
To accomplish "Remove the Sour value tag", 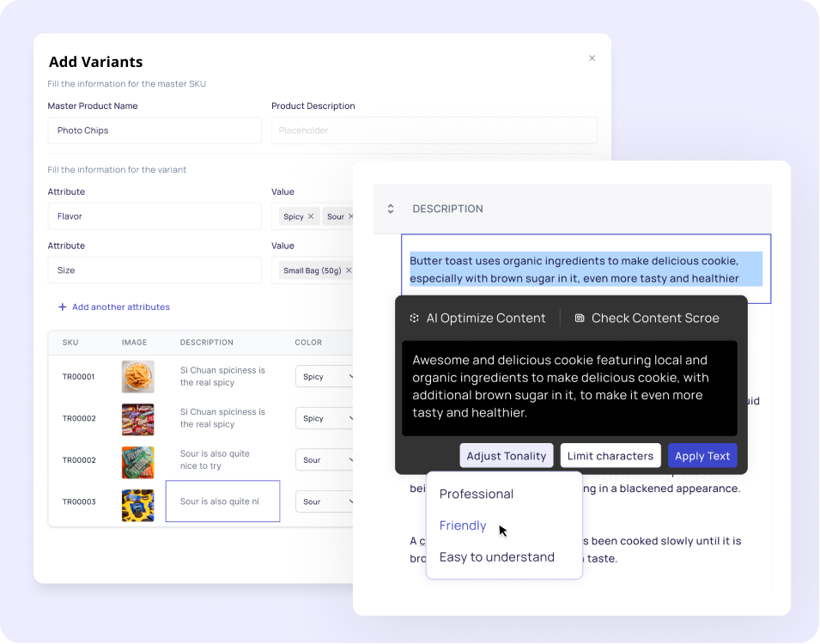I will tap(350, 216).
